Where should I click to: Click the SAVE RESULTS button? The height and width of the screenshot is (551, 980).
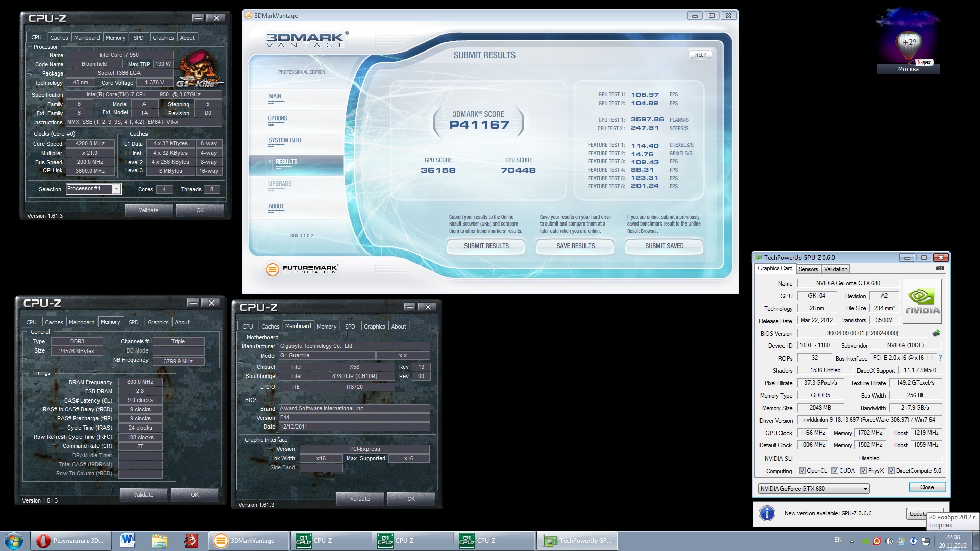pyautogui.click(x=575, y=246)
